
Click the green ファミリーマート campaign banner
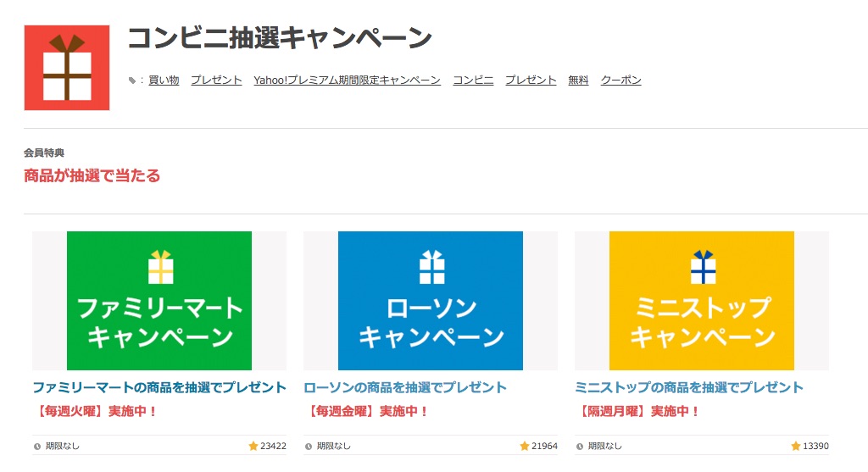(x=159, y=301)
